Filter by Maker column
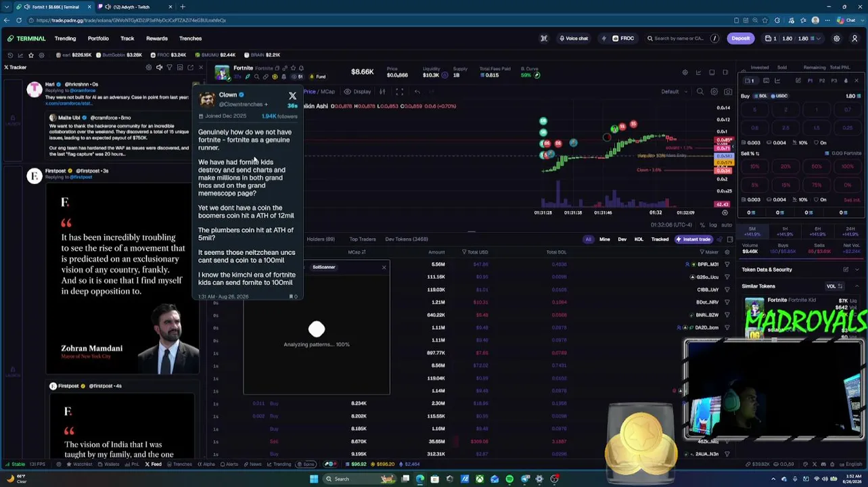 (708, 252)
